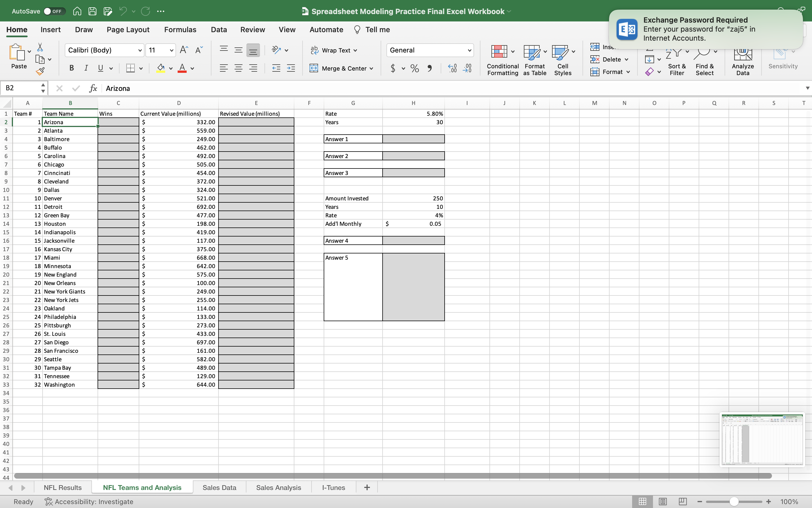
Task: Click the Align Left icon
Action: point(224,68)
